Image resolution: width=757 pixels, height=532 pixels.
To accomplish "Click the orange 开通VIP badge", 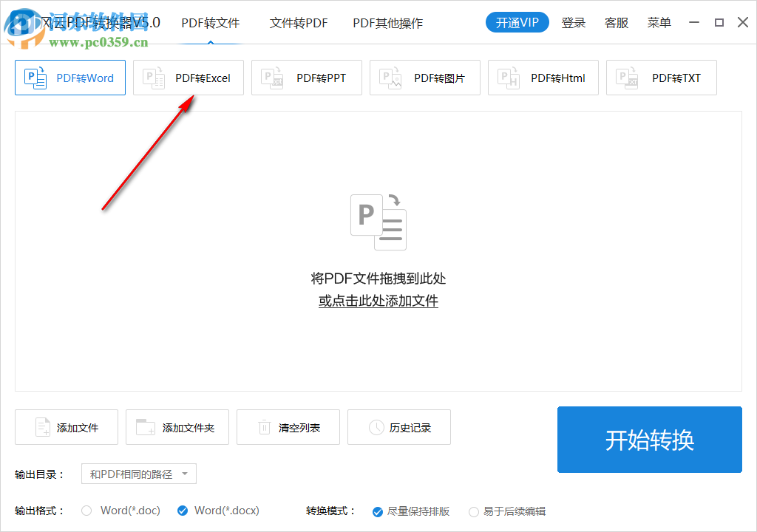I will pos(517,22).
